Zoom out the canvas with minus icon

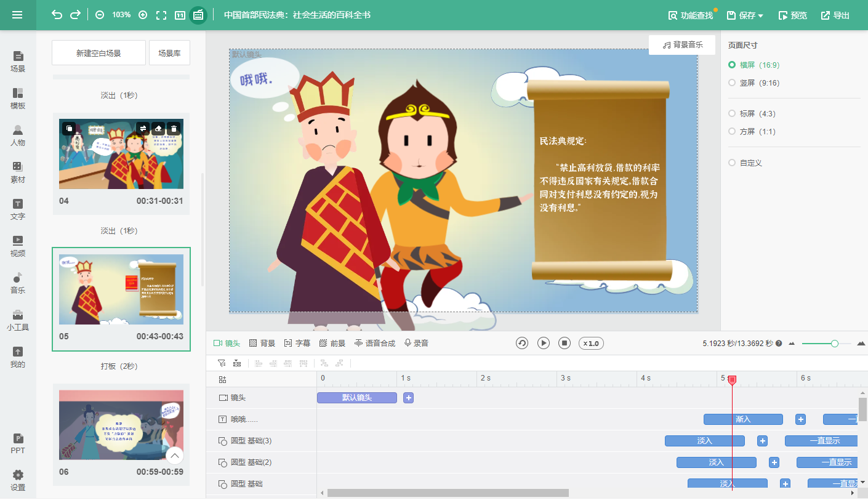tap(100, 15)
